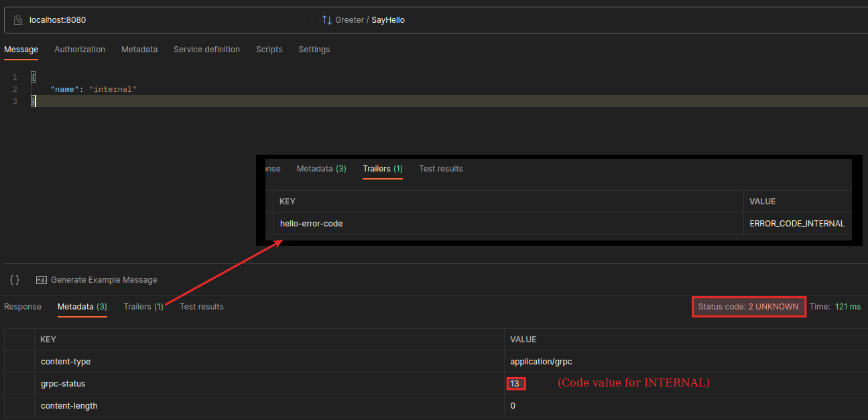Click the hello-error-code key in inset

click(x=311, y=224)
